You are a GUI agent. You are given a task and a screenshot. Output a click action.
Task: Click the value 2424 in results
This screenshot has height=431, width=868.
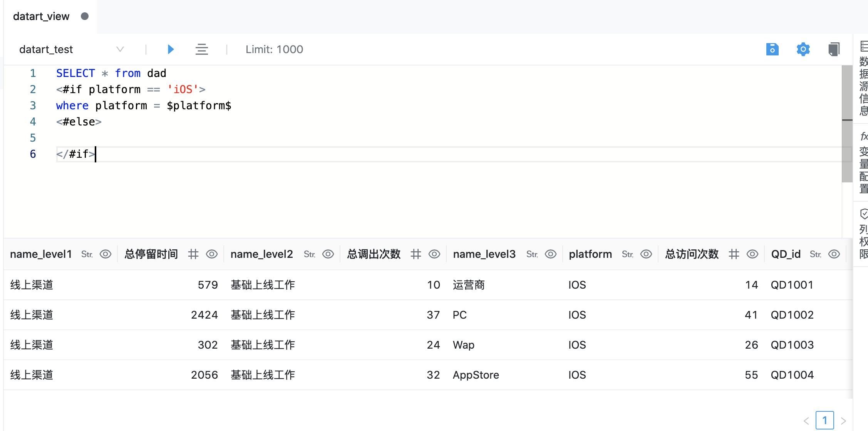point(204,315)
